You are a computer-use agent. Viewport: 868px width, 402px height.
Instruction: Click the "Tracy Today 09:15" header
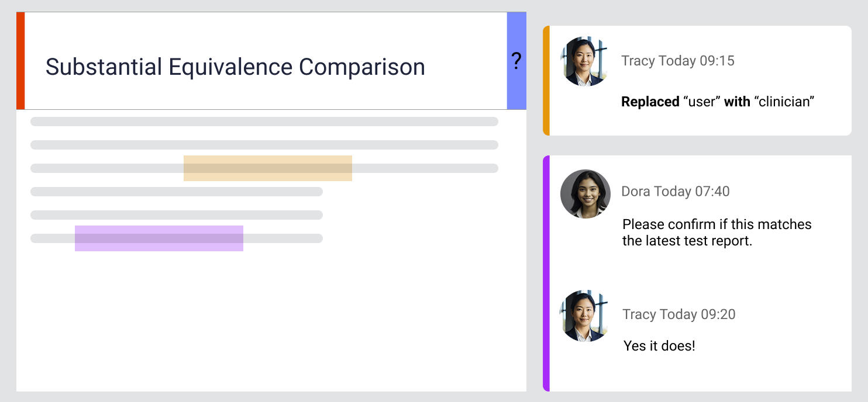(677, 61)
